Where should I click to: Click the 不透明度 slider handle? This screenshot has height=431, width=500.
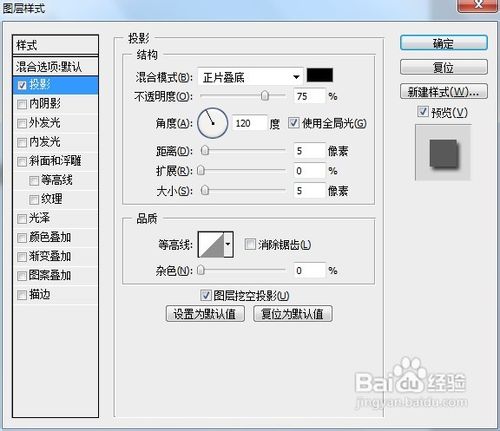pyautogui.click(x=265, y=96)
